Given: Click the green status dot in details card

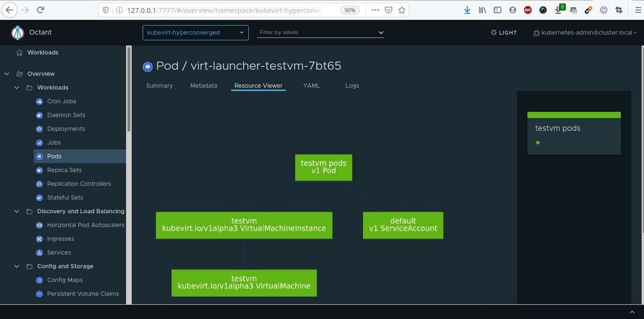Looking at the screenshot, I should [538, 143].
